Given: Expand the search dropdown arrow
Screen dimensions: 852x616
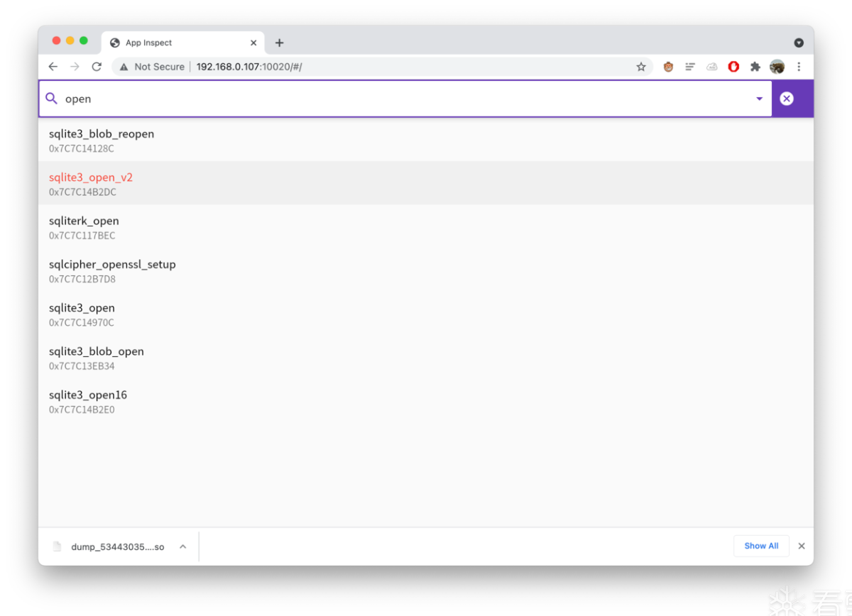Looking at the screenshot, I should pos(759,99).
